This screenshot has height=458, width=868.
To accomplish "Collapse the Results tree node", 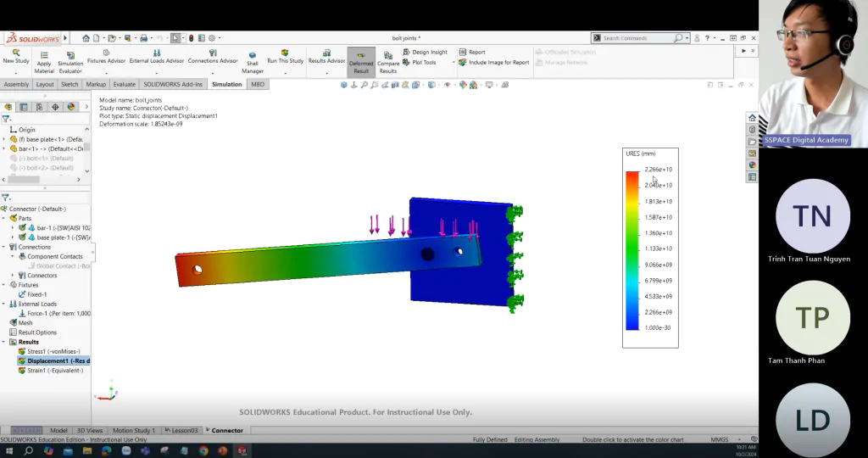I will pyautogui.click(x=4, y=342).
